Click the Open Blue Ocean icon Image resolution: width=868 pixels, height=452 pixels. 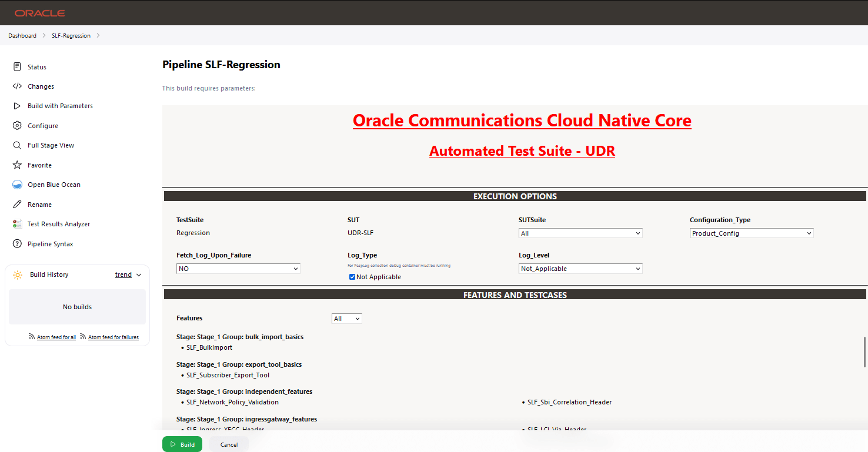17,185
